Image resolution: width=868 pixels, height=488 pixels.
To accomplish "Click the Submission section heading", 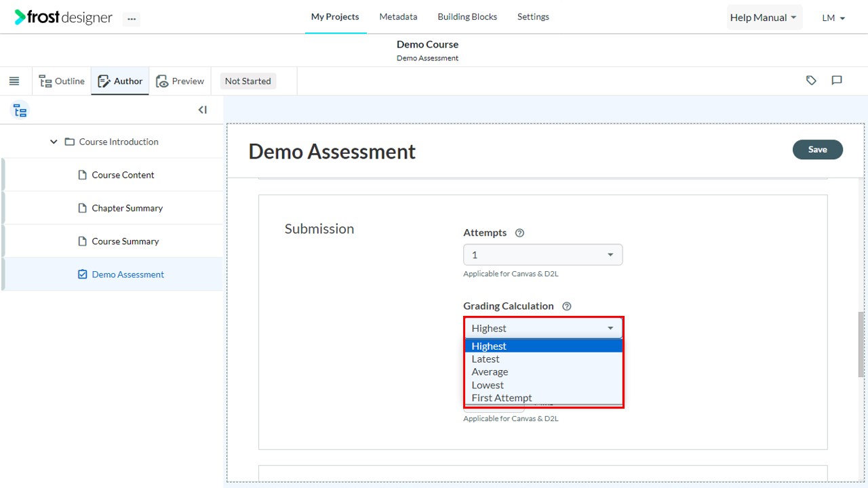I will point(319,229).
